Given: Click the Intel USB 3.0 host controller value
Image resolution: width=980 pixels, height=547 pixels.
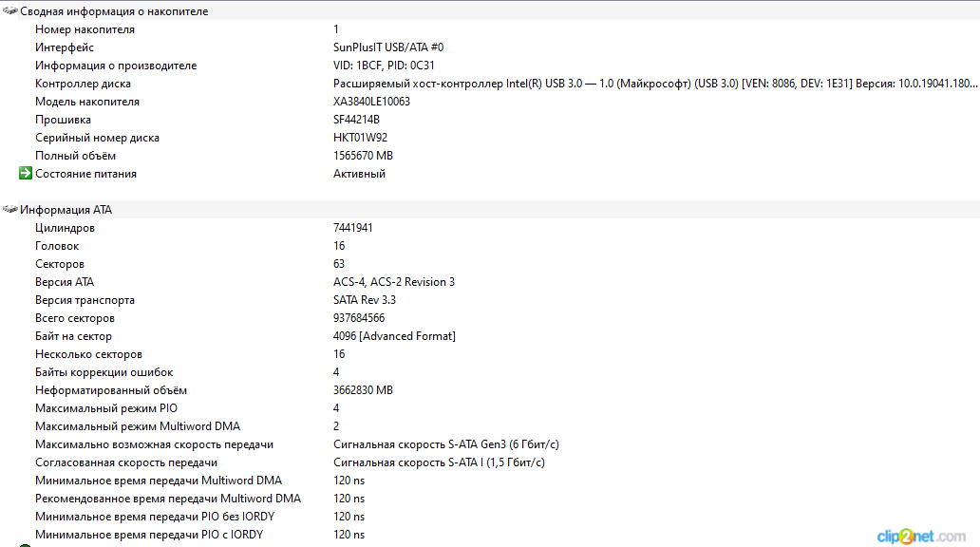Looking at the screenshot, I should 655,84.
